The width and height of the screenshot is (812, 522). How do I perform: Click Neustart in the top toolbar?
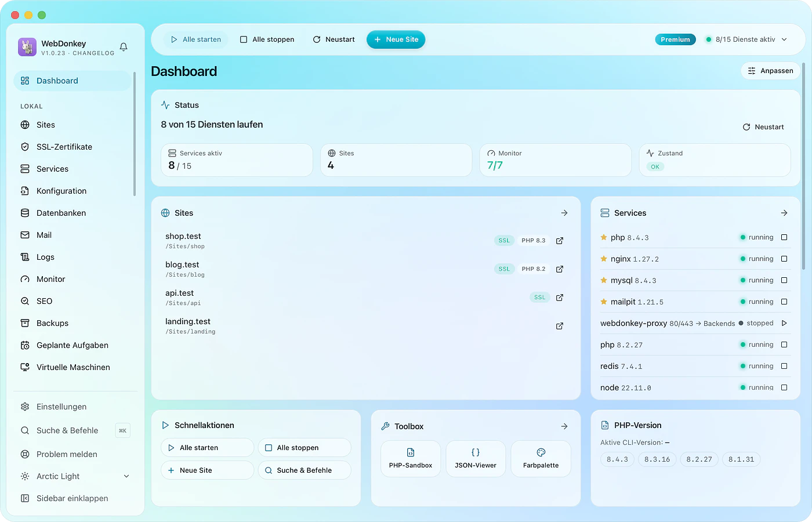coord(333,39)
